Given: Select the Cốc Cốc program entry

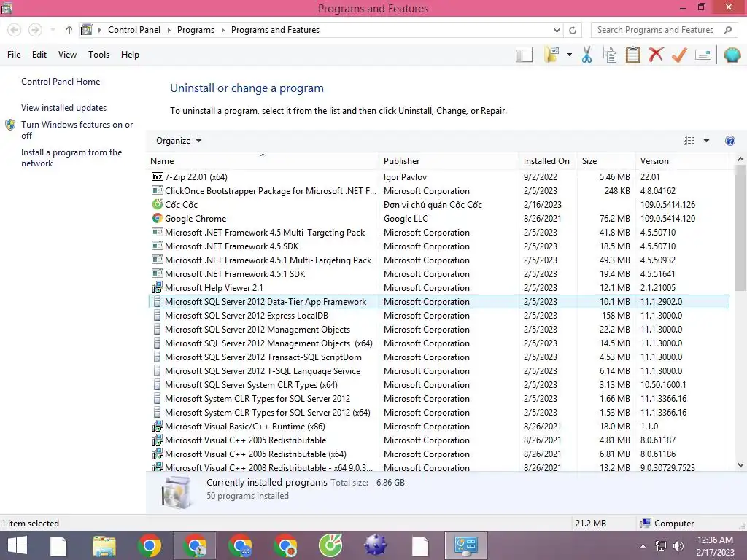Looking at the screenshot, I should 438,204.
